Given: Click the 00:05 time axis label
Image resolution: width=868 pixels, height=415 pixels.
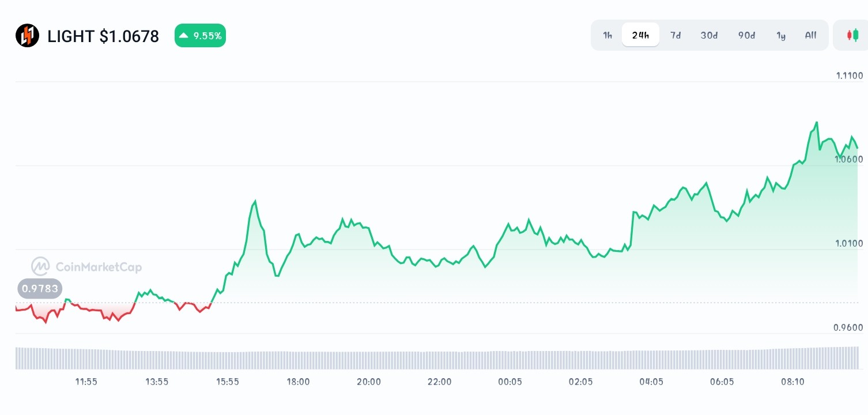Looking at the screenshot, I should pos(510,382).
